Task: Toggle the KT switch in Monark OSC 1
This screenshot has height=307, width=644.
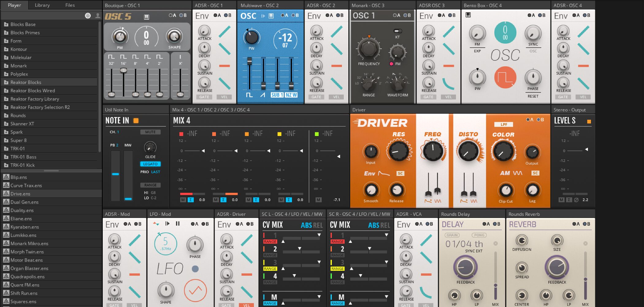Action: pos(398,31)
